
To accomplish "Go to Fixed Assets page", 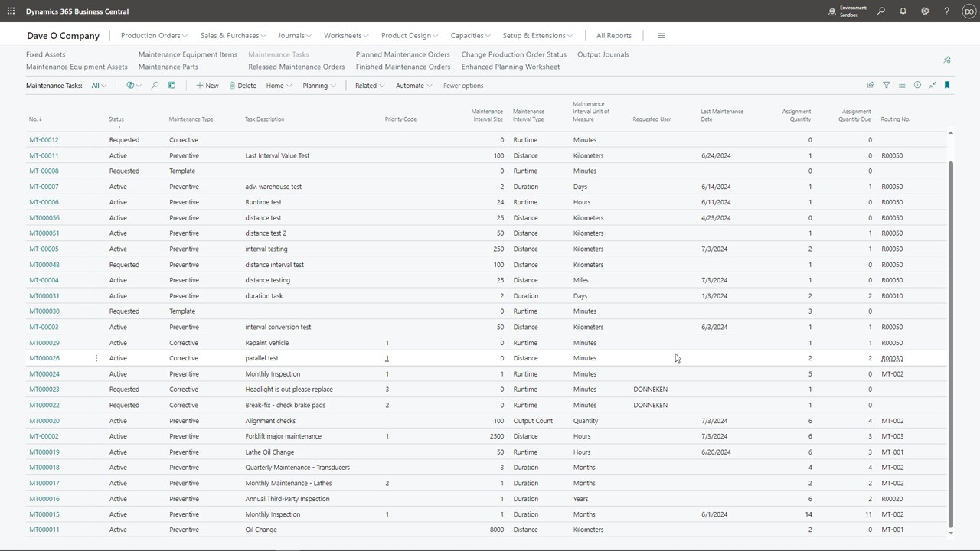I will point(46,54).
